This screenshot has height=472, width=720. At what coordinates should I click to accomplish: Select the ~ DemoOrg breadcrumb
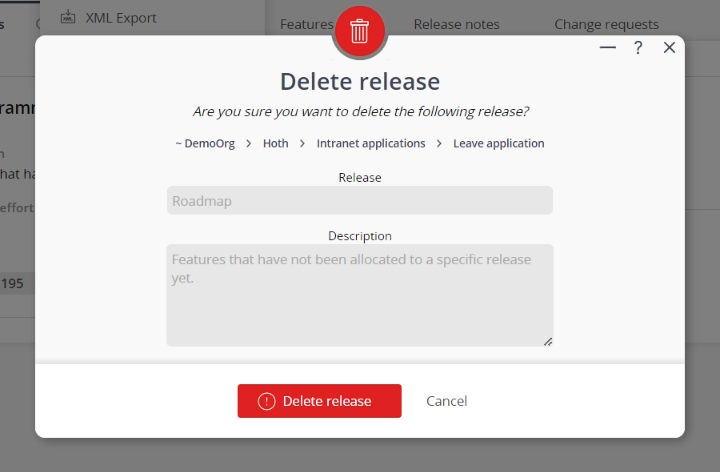coord(205,143)
